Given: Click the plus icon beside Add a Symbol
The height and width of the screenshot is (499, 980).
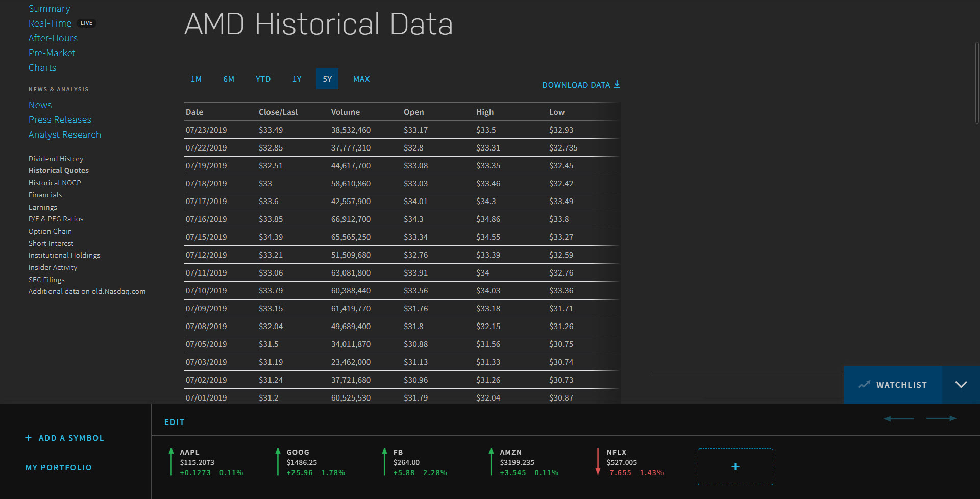Looking at the screenshot, I should [29, 438].
